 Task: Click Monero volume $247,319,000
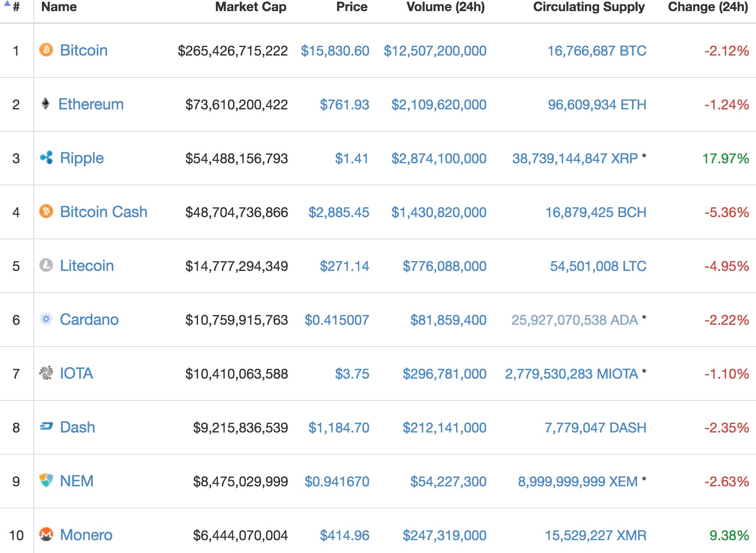pos(445,535)
